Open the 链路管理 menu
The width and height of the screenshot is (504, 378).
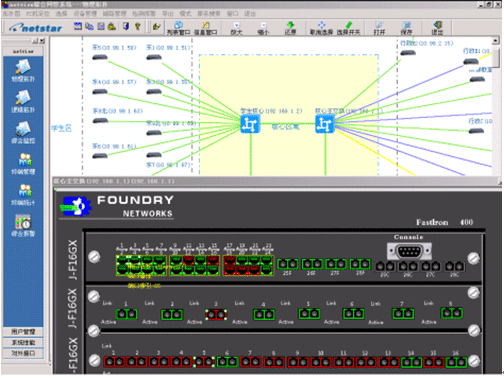114,14
